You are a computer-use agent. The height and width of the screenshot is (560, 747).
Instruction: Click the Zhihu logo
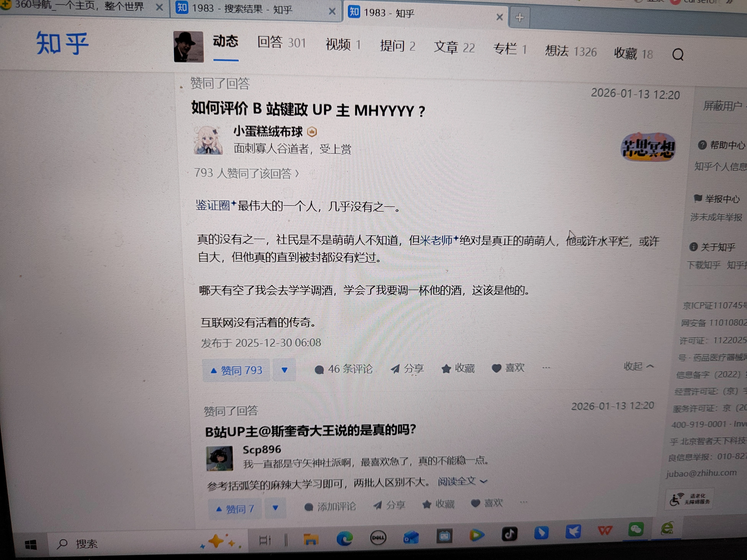pyautogui.click(x=62, y=43)
